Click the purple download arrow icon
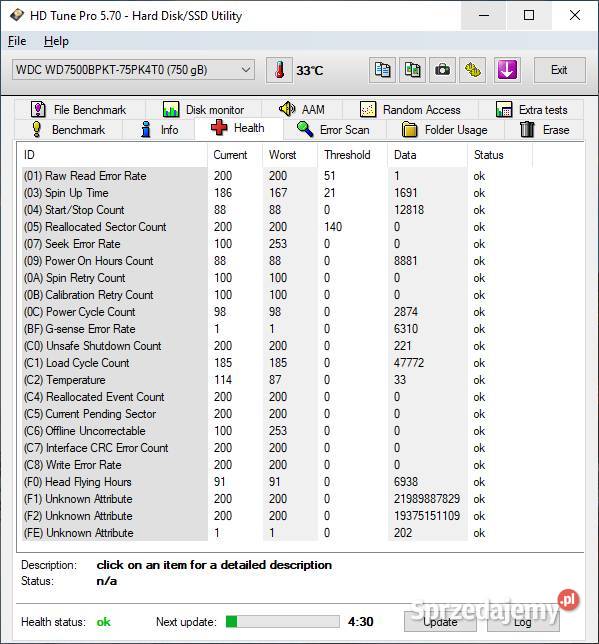This screenshot has width=599, height=644. 507,70
